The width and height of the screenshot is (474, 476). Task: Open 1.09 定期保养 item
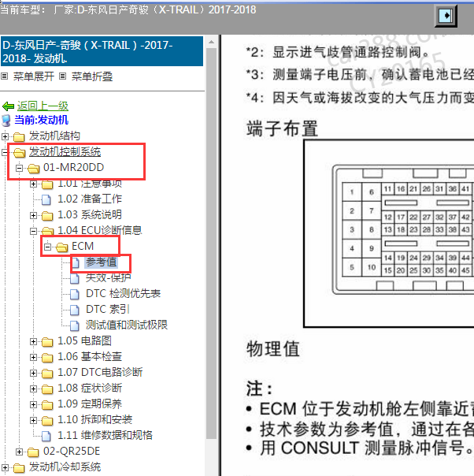(x=90, y=404)
